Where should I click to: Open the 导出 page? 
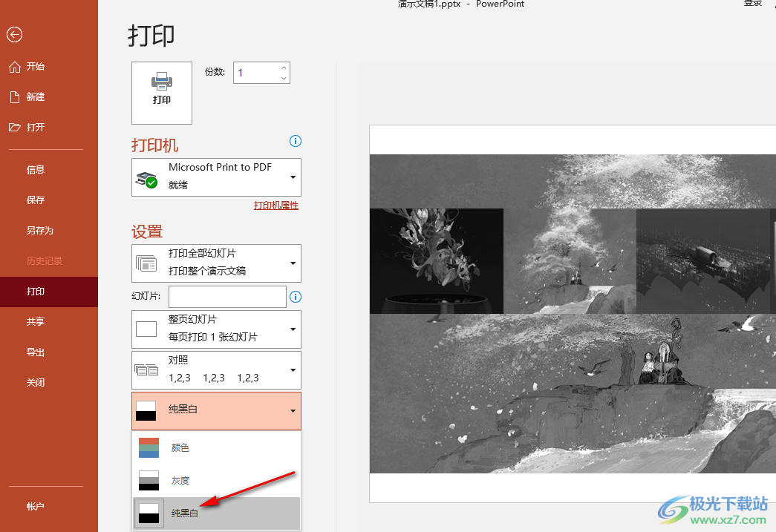pyautogui.click(x=49, y=352)
